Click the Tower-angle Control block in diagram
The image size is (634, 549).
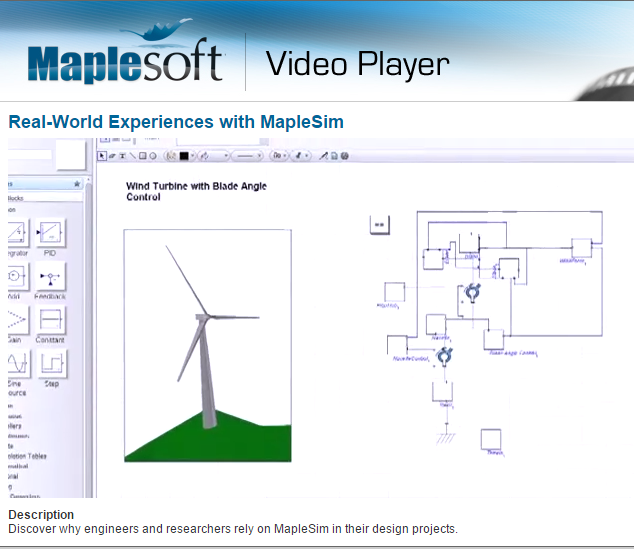[x=494, y=338]
